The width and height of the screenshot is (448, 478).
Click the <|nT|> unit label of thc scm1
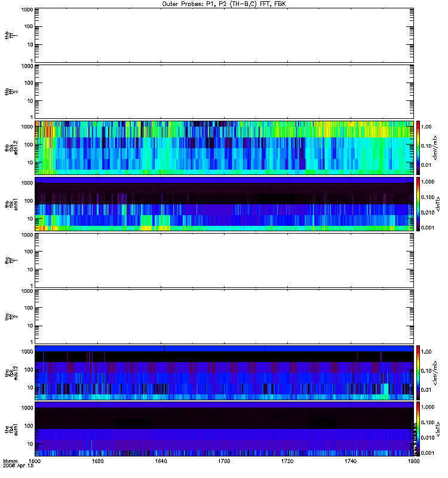(x=438, y=429)
